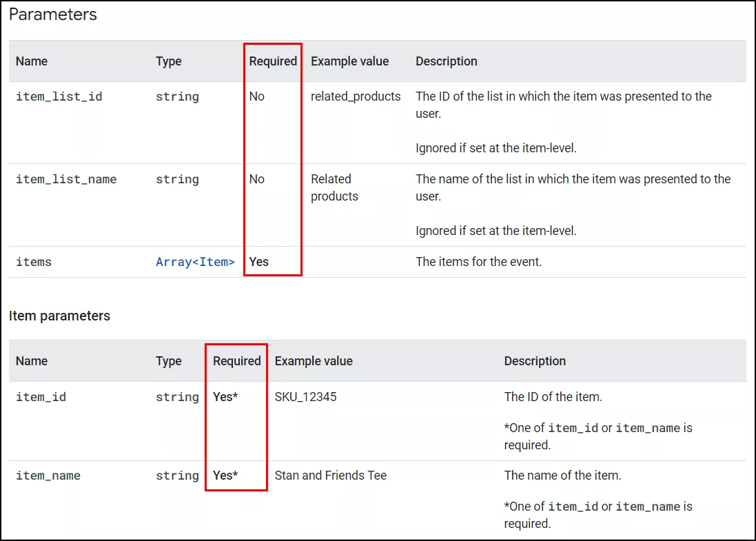Viewport: 756px width, 541px height.
Task: Click 'No' in item_list_id row
Action: click(256, 96)
